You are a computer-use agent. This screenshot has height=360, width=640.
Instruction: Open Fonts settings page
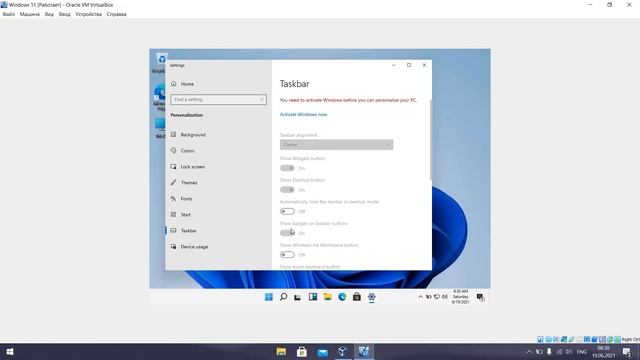[186, 199]
